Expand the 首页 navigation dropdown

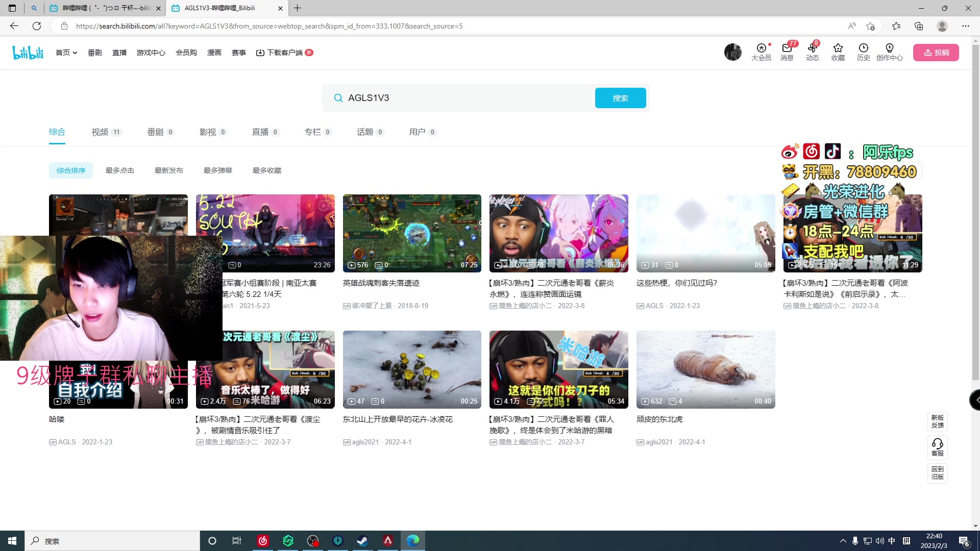point(66,52)
